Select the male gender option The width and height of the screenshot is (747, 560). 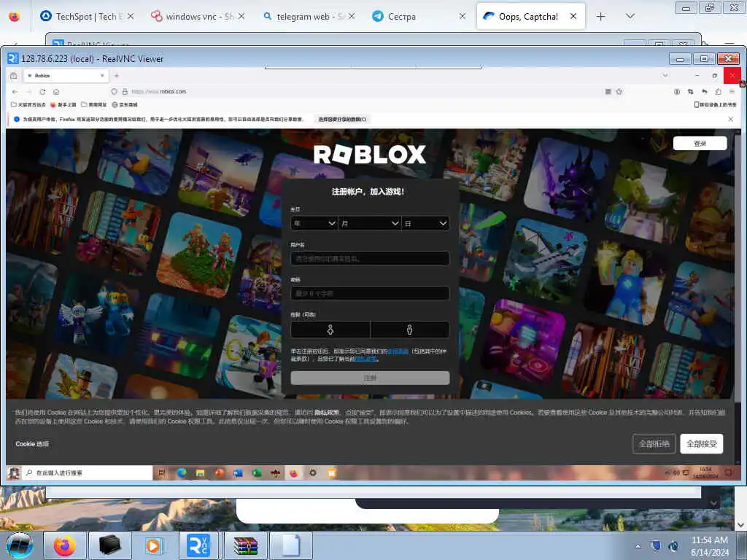(x=410, y=330)
